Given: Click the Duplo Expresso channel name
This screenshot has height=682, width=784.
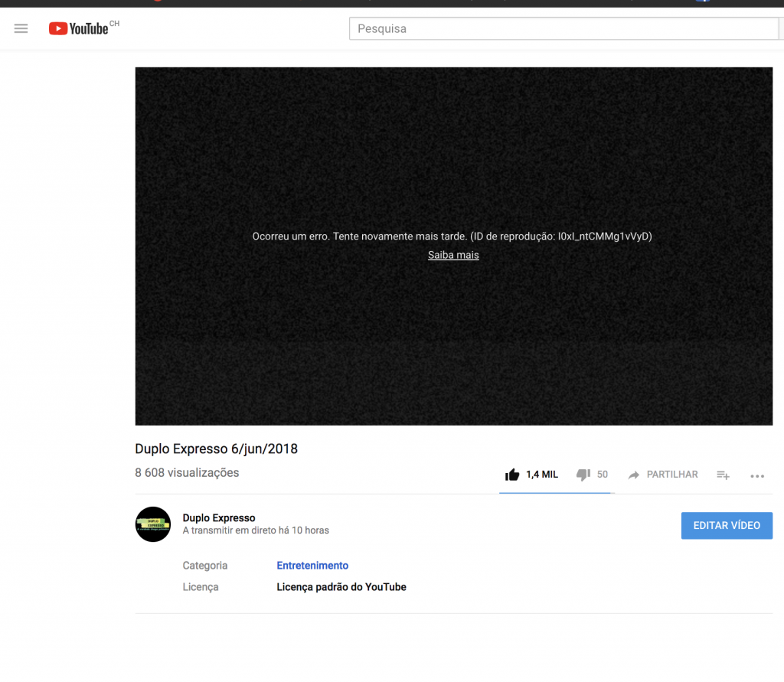Looking at the screenshot, I should tap(219, 518).
